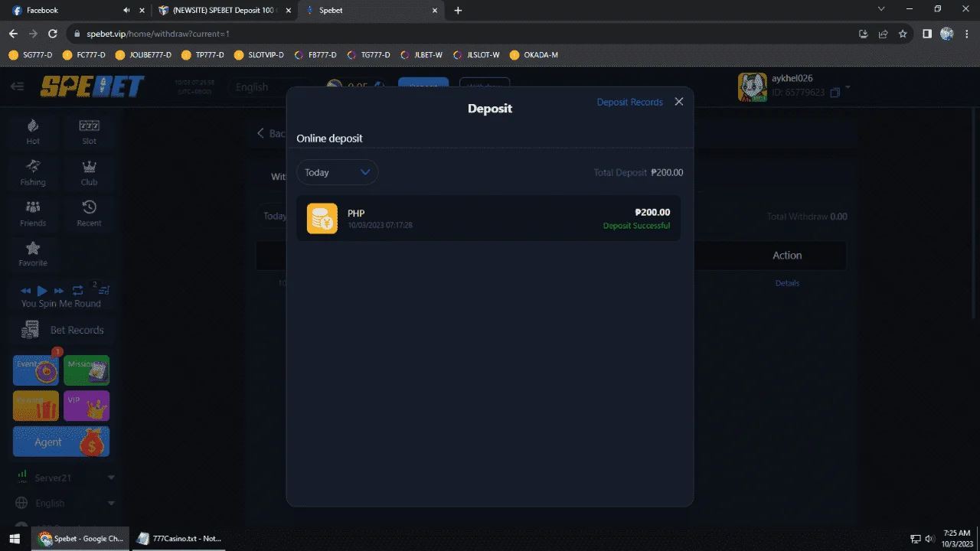This screenshot has height=551, width=980.
Task: Open the Slot games category
Action: [x=90, y=132]
